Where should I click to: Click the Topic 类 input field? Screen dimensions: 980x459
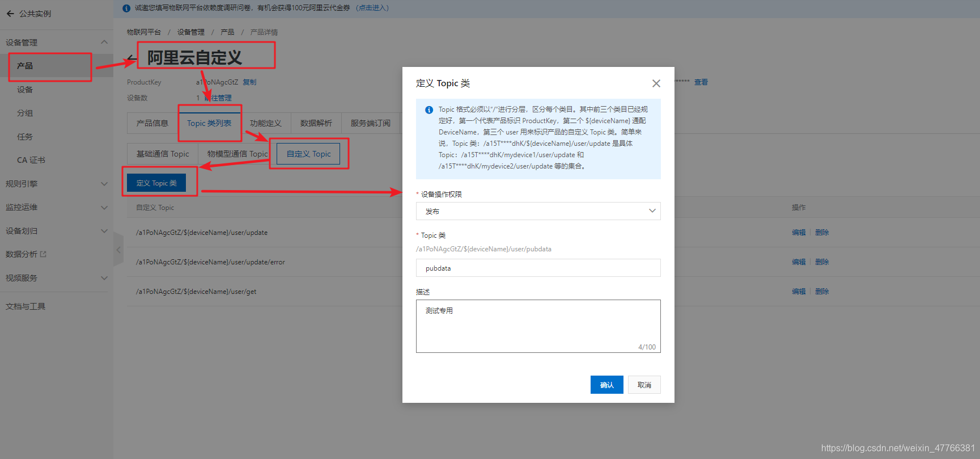tap(538, 268)
